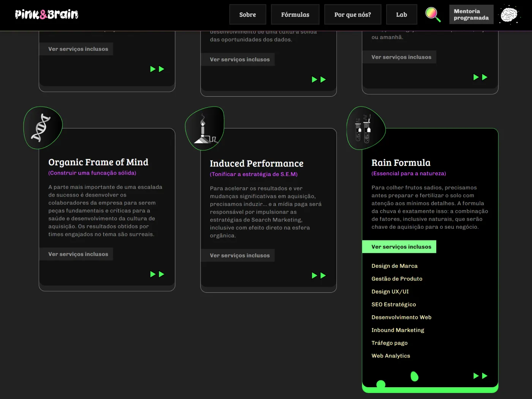Click the double arrows on the Organic Frame of Mind card
This screenshot has width=532, height=399.
(x=157, y=274)
